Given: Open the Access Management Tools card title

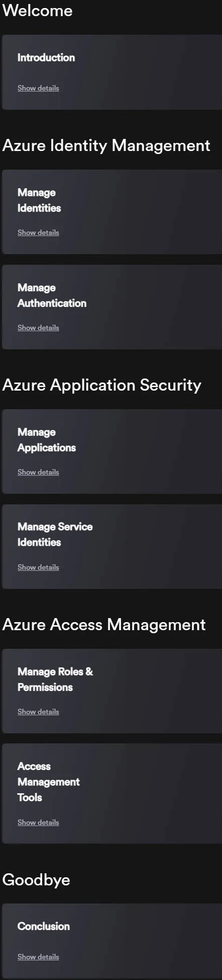Looking at the screenshot, I should pos(49,782).
